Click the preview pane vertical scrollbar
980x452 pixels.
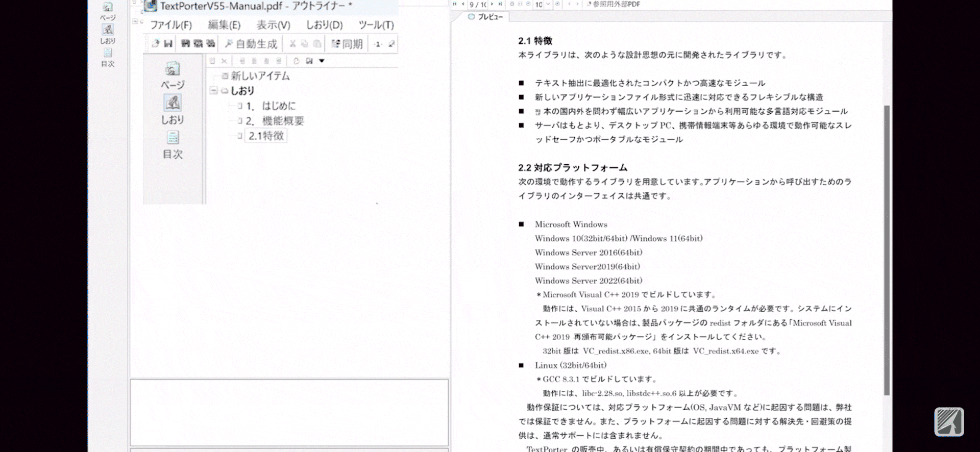(887, 250)
